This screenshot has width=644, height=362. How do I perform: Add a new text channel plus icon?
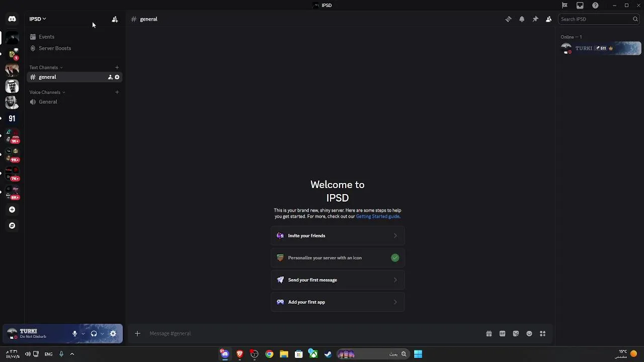point(117,67)
